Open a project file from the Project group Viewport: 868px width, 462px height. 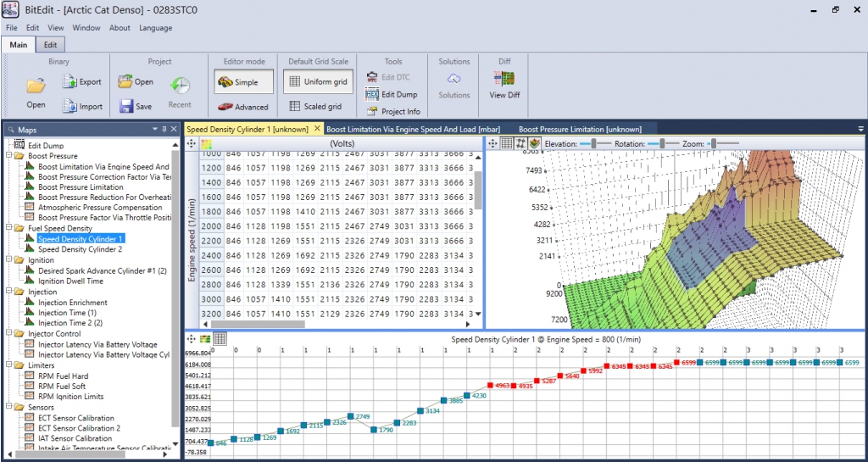[136, 82]
